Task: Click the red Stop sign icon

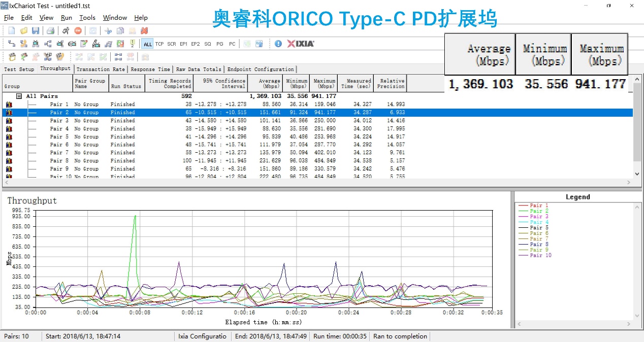Action: tap(78, 31)
